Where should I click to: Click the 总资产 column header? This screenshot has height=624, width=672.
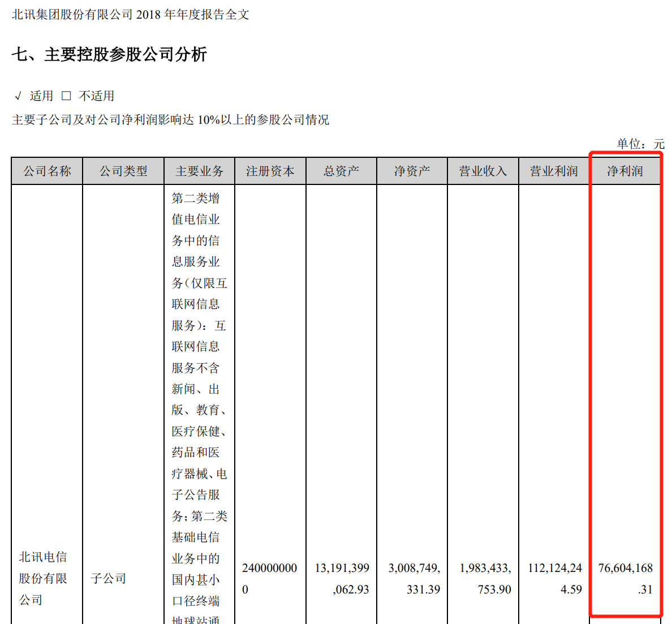click(x=341, y=171)
